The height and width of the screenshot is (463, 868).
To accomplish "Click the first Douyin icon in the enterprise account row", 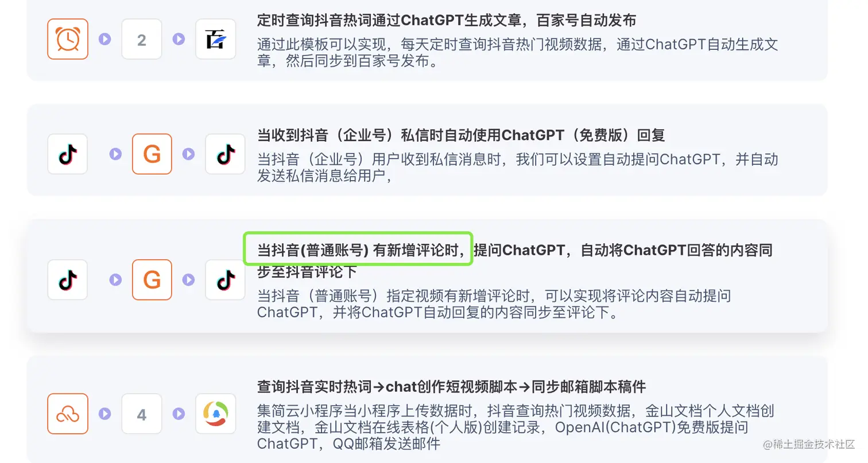I will tap(68, 154).
